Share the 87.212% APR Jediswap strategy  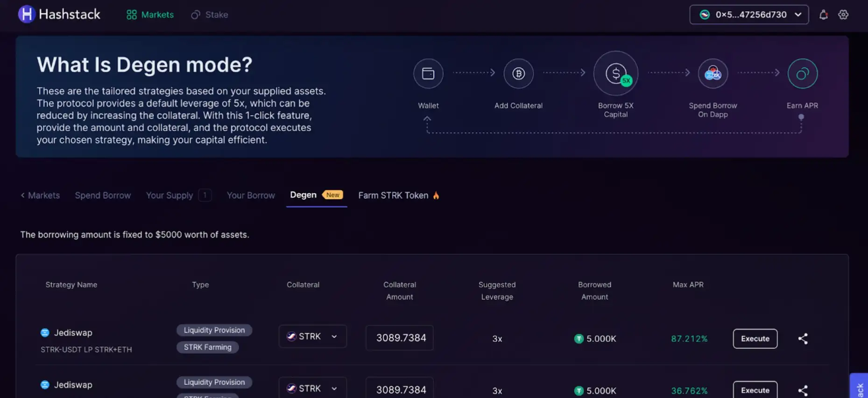click(803, 339)
